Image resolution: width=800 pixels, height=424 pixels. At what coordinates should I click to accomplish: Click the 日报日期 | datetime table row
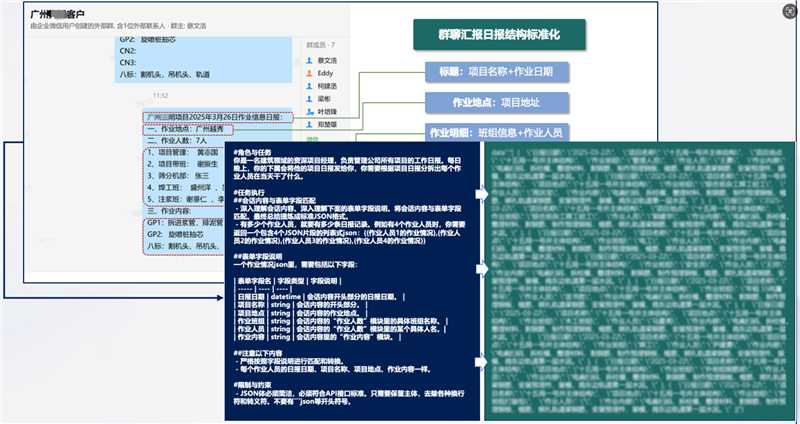tap(320, 297)
